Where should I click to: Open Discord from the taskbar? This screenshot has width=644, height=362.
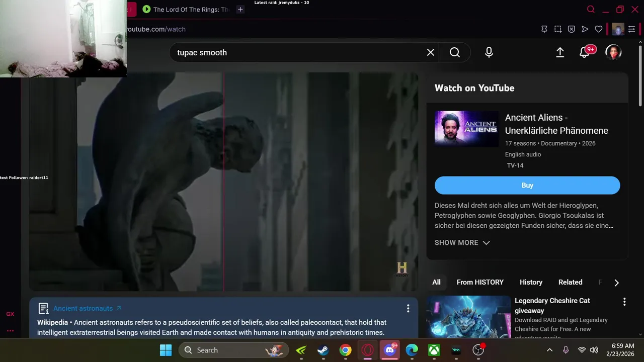coord(390,350)
